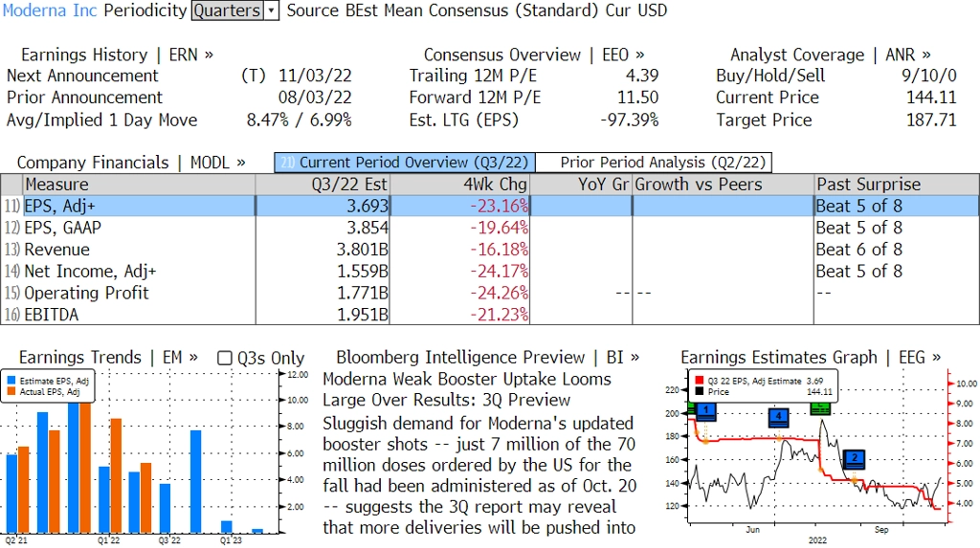Switch to Current Period Overview (Q3/22) tab
The image size is (980, 548).
[405, 163]
